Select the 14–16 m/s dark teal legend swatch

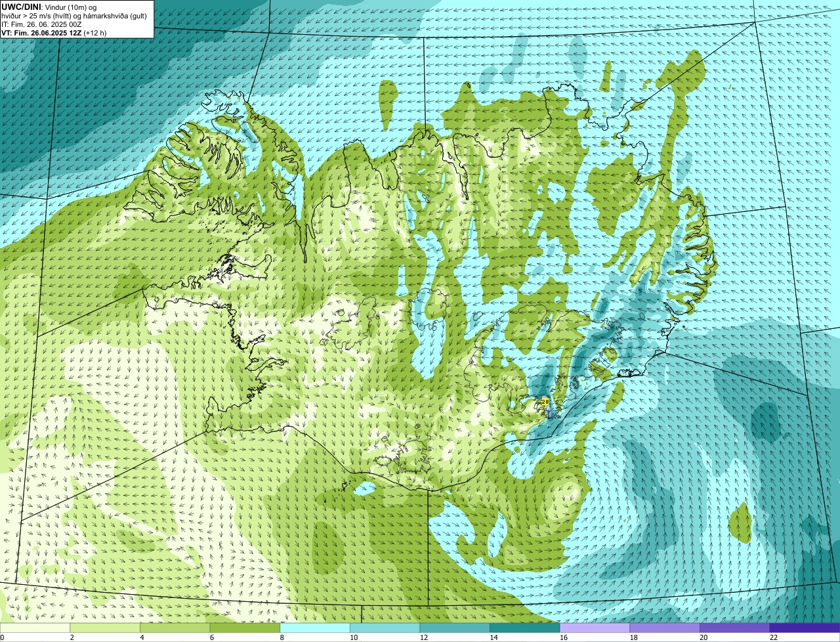point(525,628)
